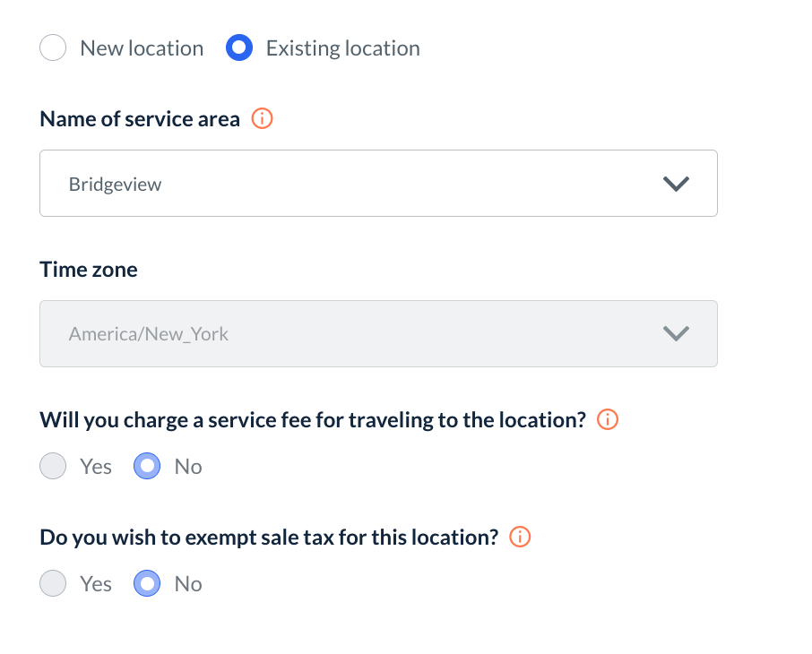Click the chevron arrow in the Bridgeview field

point(675,184)
